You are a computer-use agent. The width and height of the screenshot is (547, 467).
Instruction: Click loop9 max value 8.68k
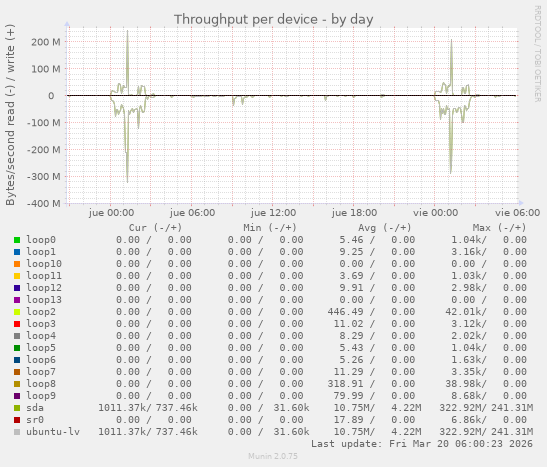[466, 396]
